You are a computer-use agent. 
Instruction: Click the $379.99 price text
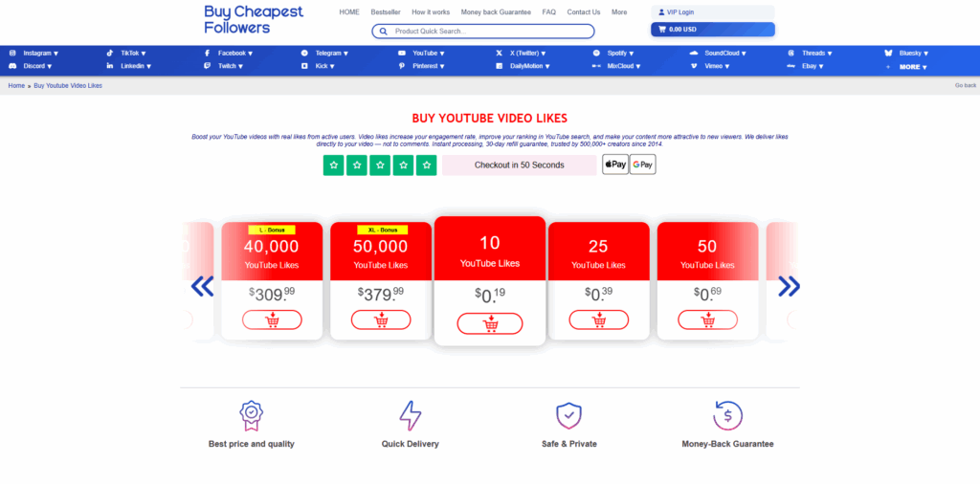(x=381, y=294)
